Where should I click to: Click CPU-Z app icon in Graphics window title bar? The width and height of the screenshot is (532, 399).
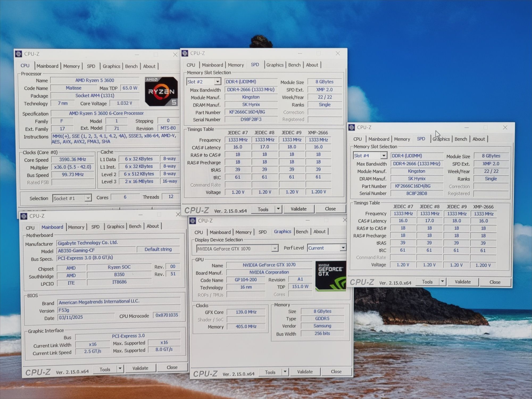[x=192, y=221]
